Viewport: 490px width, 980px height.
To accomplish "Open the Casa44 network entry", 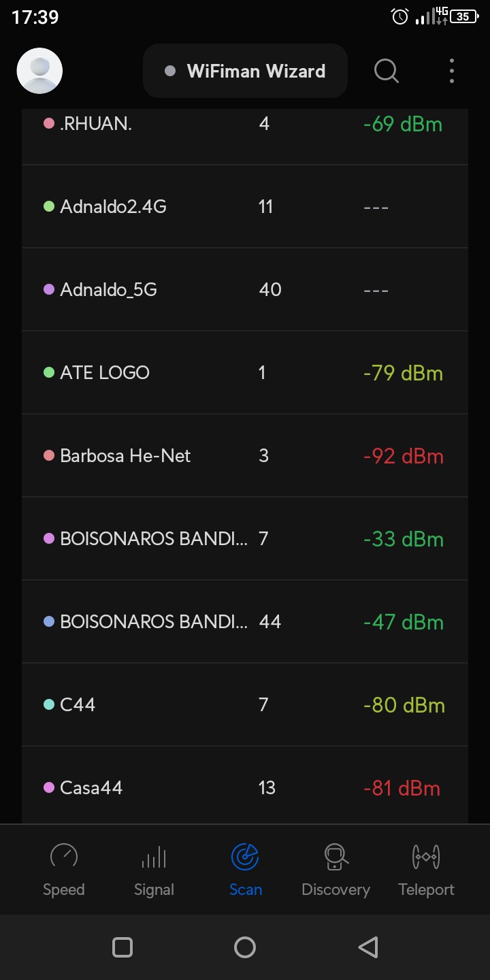I will [x=91, y=788].
